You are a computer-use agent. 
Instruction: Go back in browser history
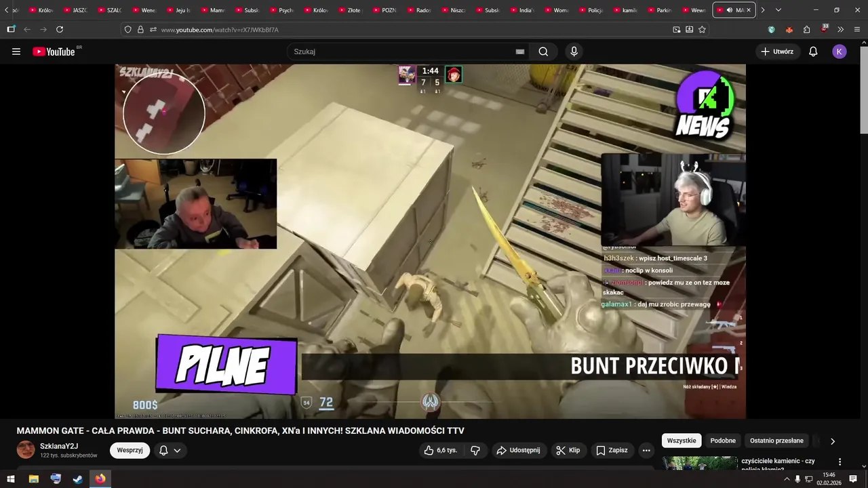coord(27,30)
